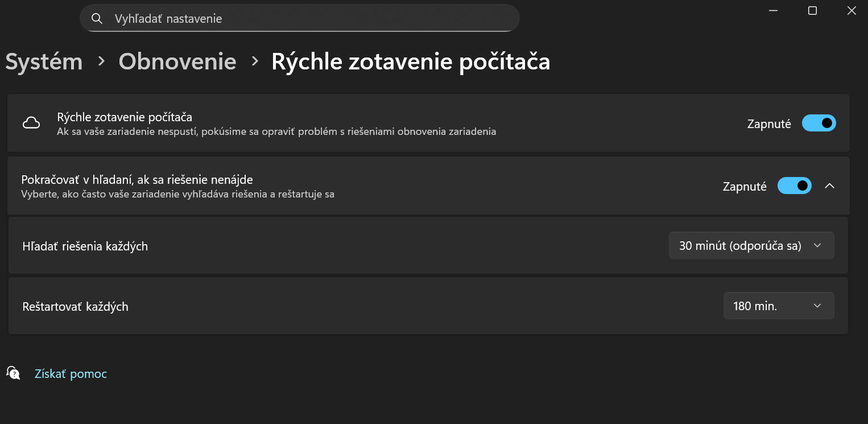Click the Reštartovať každých label
Image resolution: width=868 pixels, height=424 pixels.
pyautogui.click(x=75, y=307)
